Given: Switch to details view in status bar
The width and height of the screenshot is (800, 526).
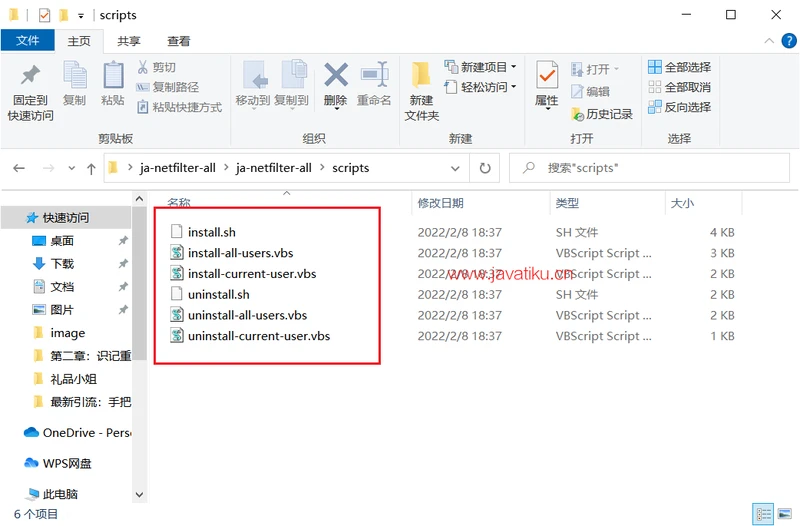Looking at the screenshot, I should [x=763, y=514].
